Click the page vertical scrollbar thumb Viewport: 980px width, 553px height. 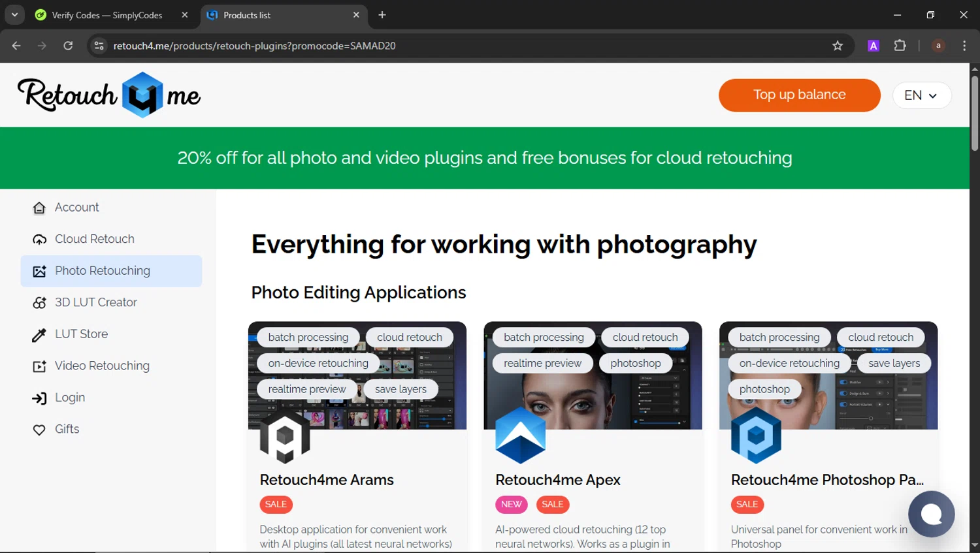[975, 113]
